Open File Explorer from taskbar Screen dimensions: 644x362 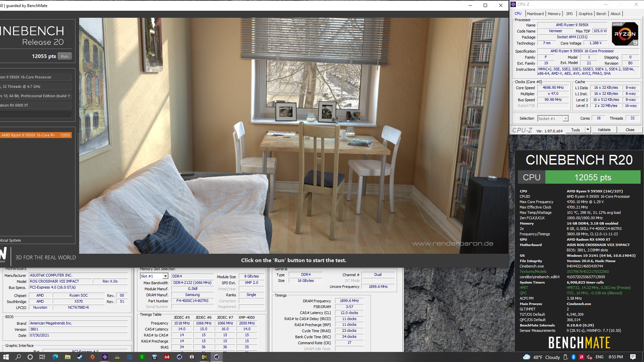click(67, 357)
